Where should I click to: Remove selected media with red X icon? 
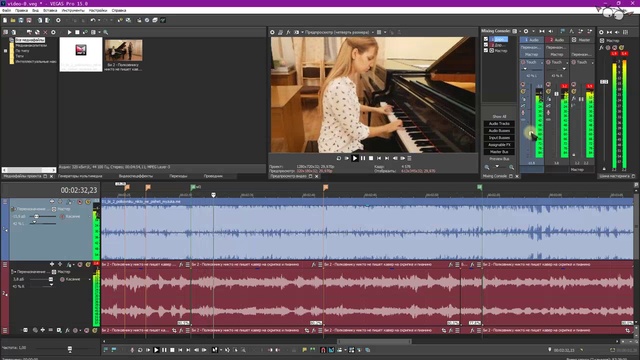coord(45,32)
